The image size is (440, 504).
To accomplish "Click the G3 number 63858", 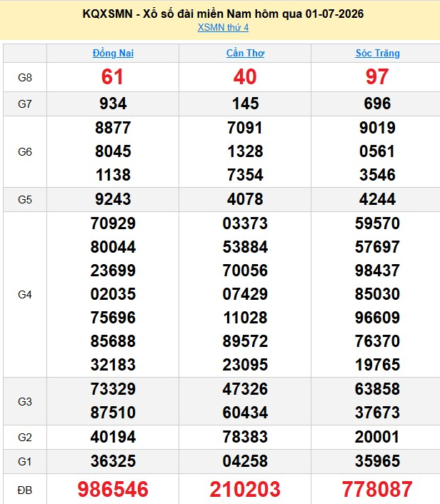I will click(377, 389).
